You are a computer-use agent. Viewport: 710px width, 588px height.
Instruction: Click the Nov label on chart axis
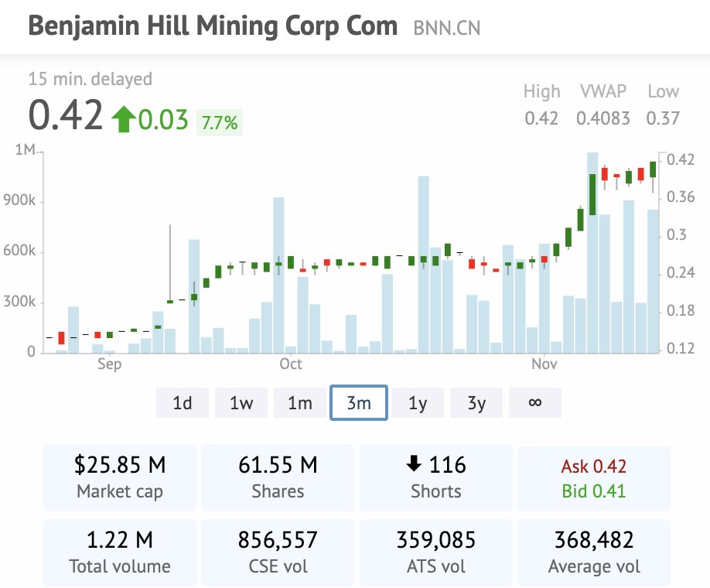click(544, 364)
